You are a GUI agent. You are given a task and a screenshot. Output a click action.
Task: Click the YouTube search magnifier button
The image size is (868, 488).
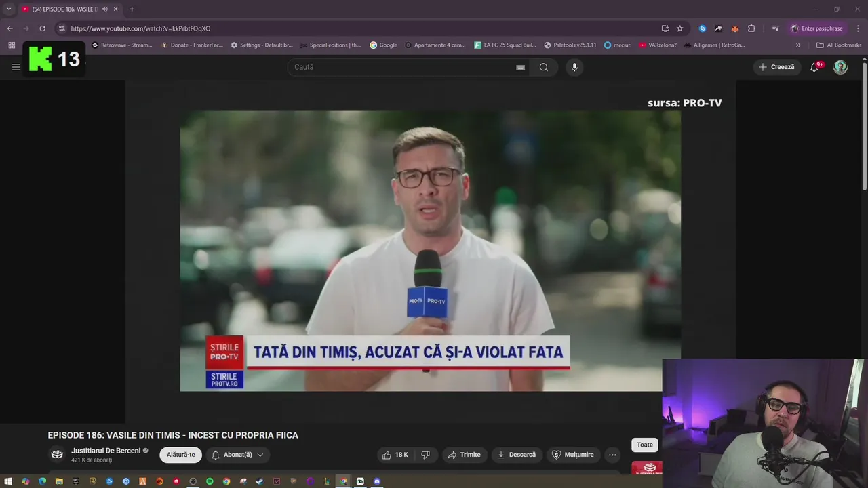point(544,67)
